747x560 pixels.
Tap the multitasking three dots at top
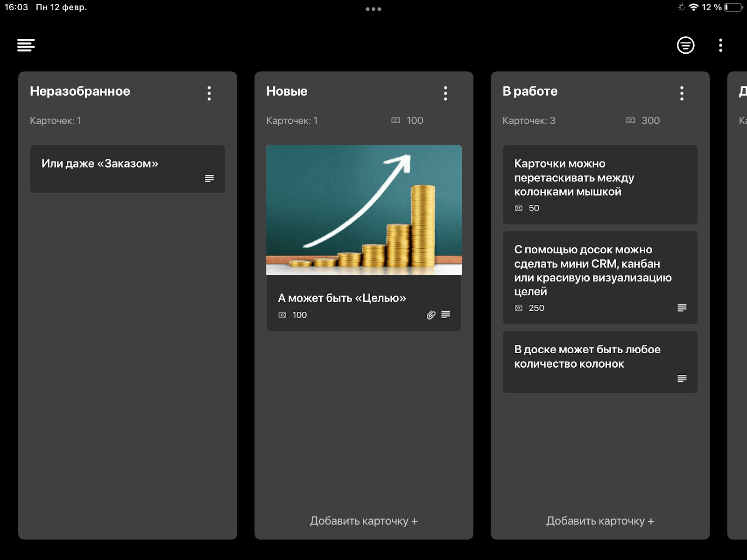pyautogui.click(x=373, y=9)
